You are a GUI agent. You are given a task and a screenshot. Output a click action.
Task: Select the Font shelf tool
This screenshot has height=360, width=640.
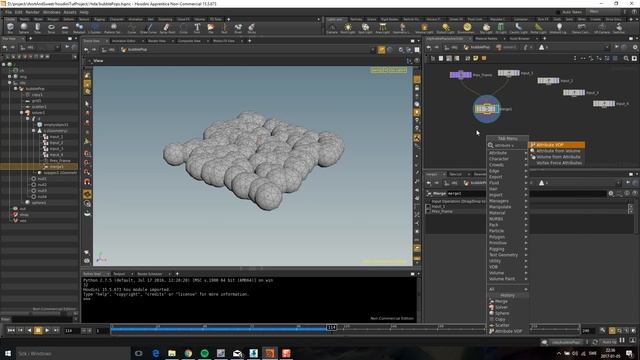(197, 28)
